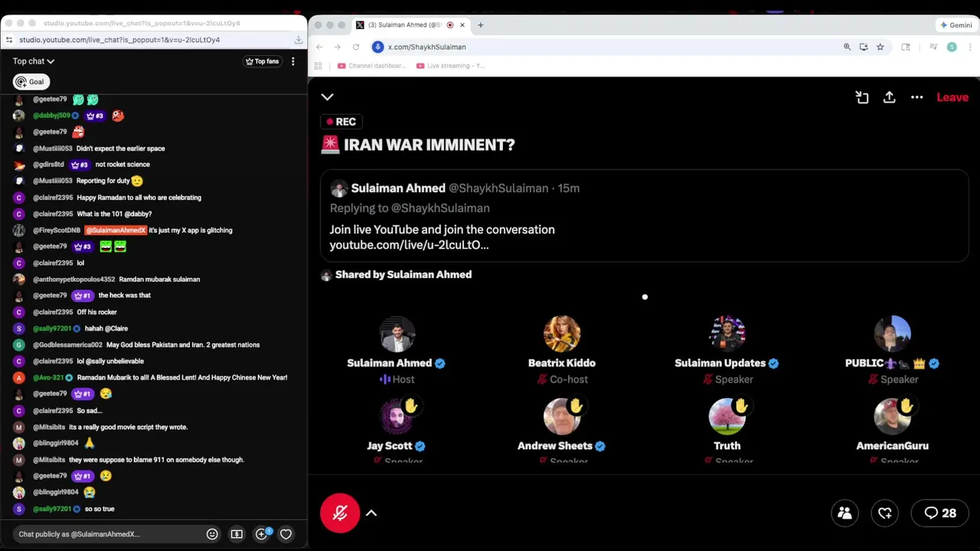Open the Channel dashboard bookmark
Screen dimensions: 980x551
tap(371, 66)
